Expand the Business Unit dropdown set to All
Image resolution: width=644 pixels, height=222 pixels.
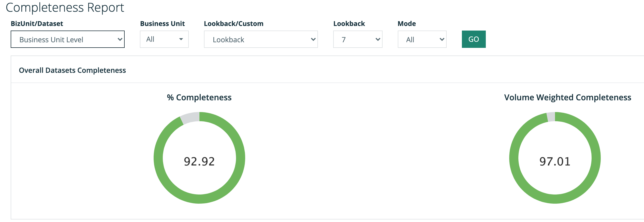pos(164,39)
